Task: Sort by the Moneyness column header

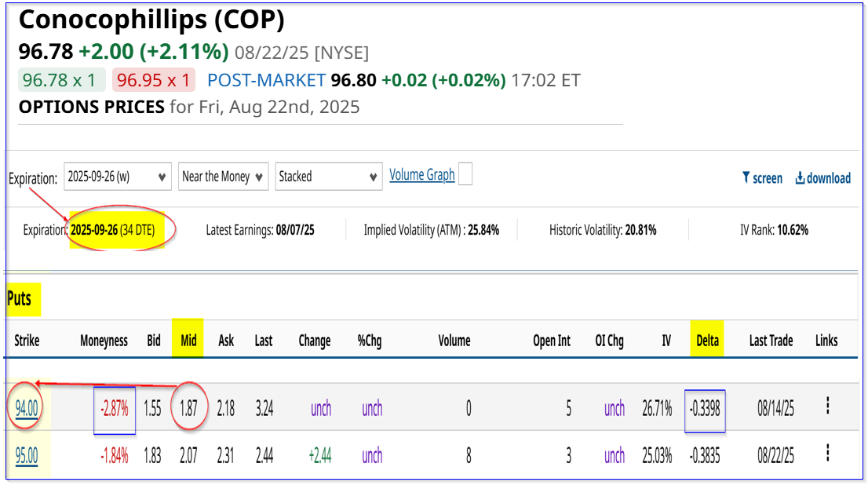Action: [x=104, y=341]
